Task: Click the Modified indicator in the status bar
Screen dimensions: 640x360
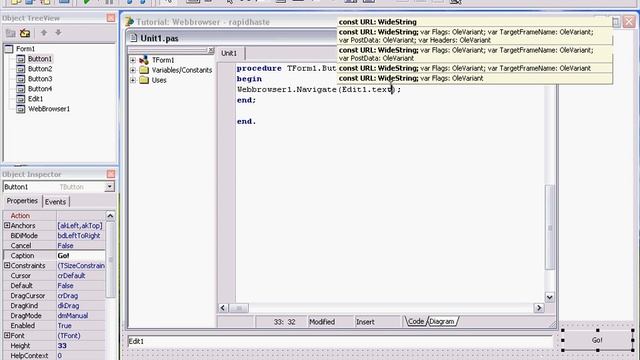Action: point(322,322)
